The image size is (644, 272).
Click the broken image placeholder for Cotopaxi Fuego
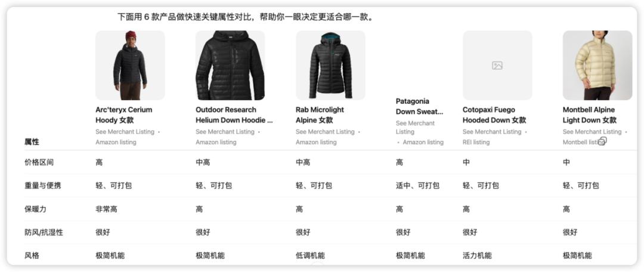click(497, 66)
